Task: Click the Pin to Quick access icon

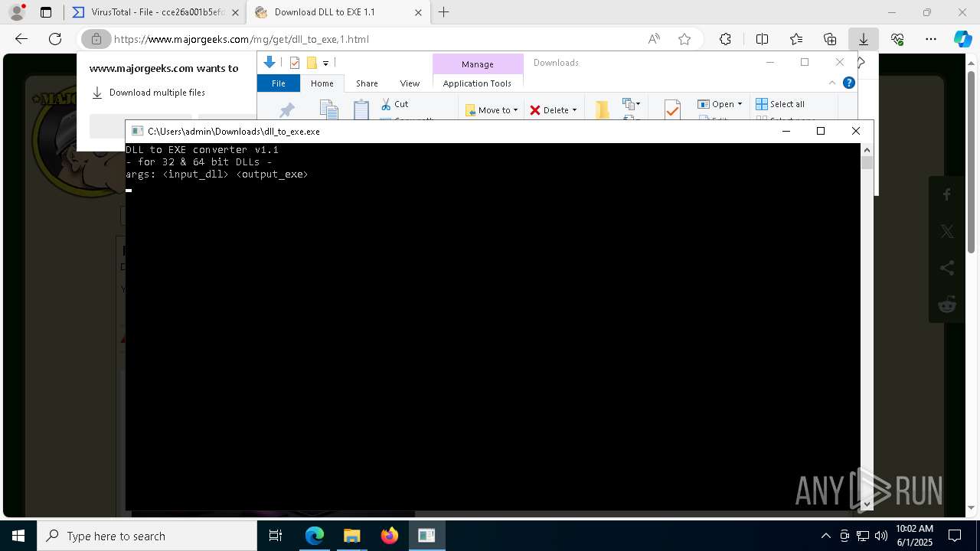Action: pos(287,110)
